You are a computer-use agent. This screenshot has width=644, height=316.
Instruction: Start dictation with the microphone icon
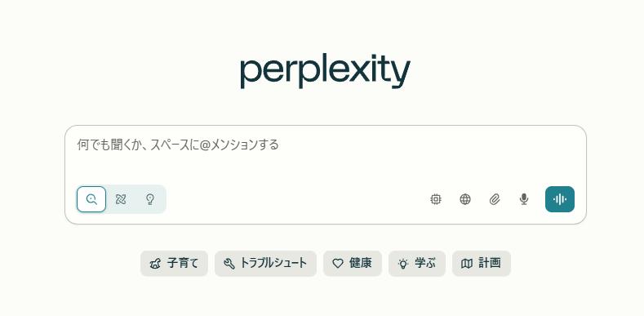click(524, 199)
